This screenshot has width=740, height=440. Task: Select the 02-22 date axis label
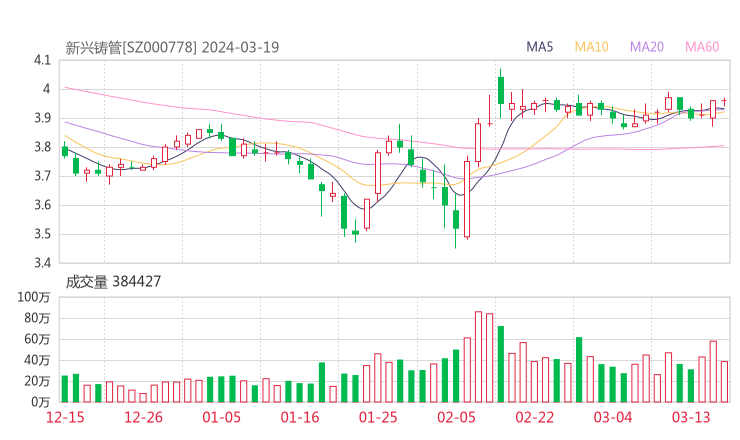click(x=535, y=417)
